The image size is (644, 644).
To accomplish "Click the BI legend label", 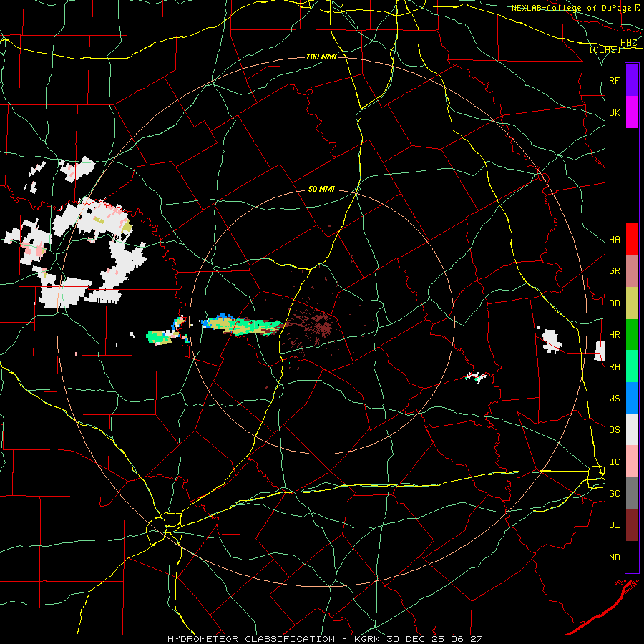I will pos(614,525).
